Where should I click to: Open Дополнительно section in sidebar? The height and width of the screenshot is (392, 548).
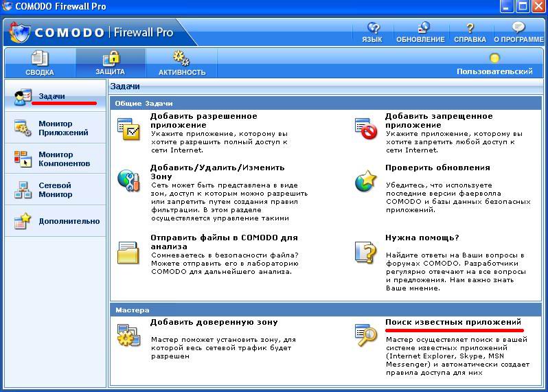pos(69,221)
